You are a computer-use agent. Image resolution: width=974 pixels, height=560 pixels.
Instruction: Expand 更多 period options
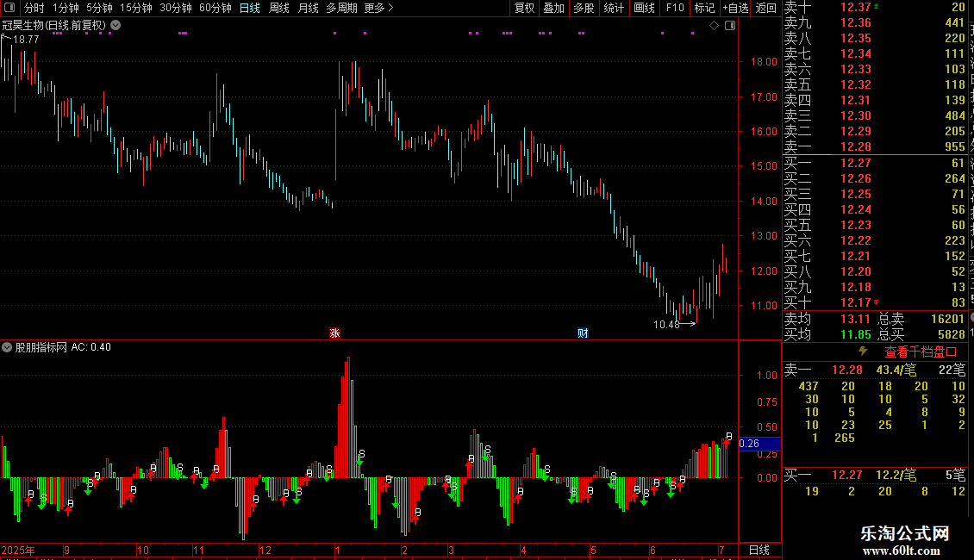[378, 8]
